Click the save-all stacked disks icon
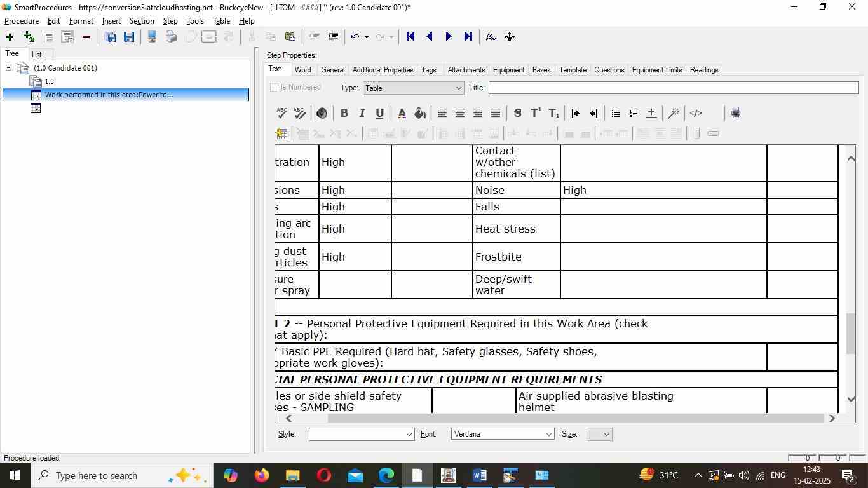The width and height of the screenshot is (868, 488). pyautogui.click(x=110, y=37)
